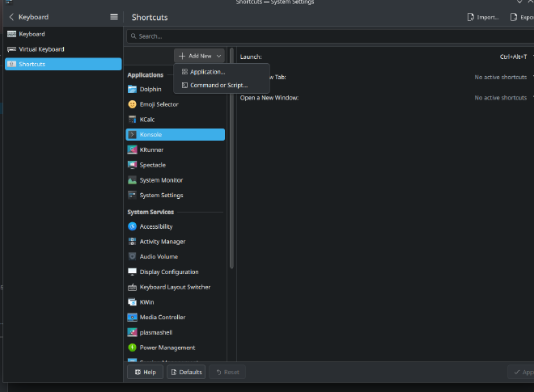Click the Spectacle screenshot tool icon

tap(132, 165)
